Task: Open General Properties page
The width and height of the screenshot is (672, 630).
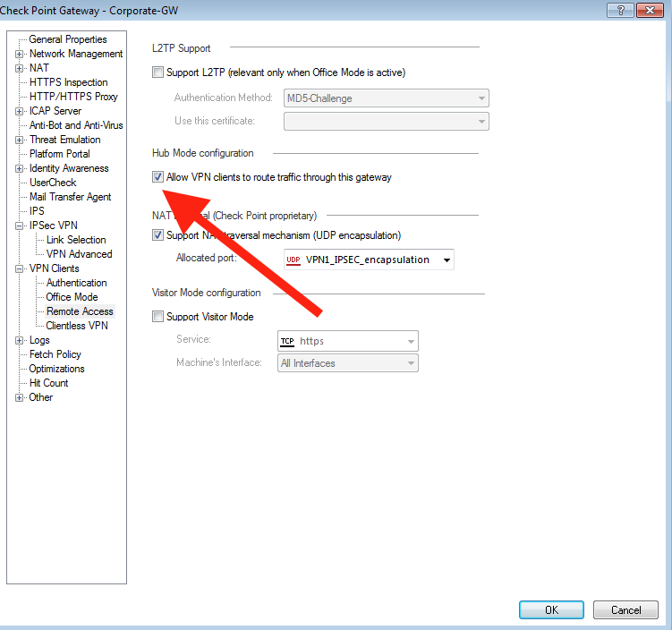Action: coord(67,39)
